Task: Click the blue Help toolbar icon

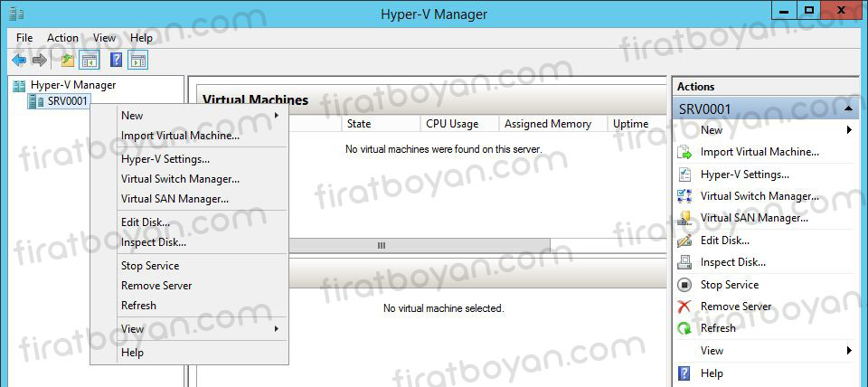Action: tap(117, 61)
